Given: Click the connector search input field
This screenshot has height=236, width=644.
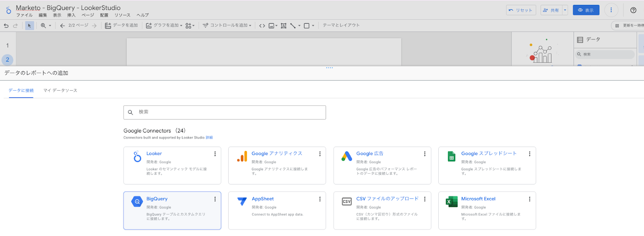Looking at the screenshot, I should click(225, 112).
